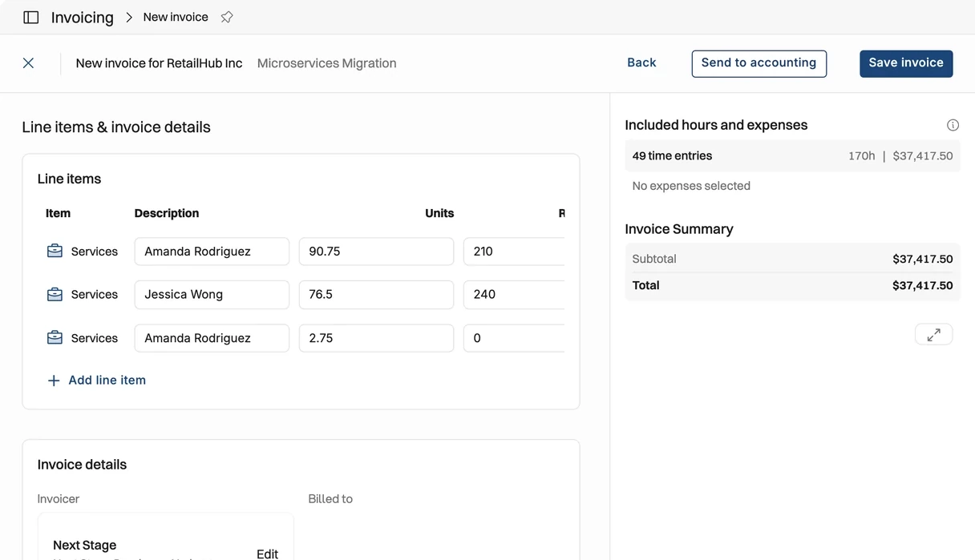Screen dimensions: 975x560
Task: Click briefcase icon in Amanda Rodriguez 2.75 row
Action: [55, 338]
